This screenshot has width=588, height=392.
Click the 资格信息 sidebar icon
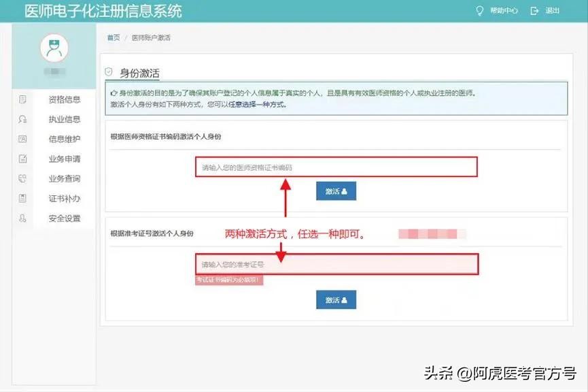pos(22,99)
